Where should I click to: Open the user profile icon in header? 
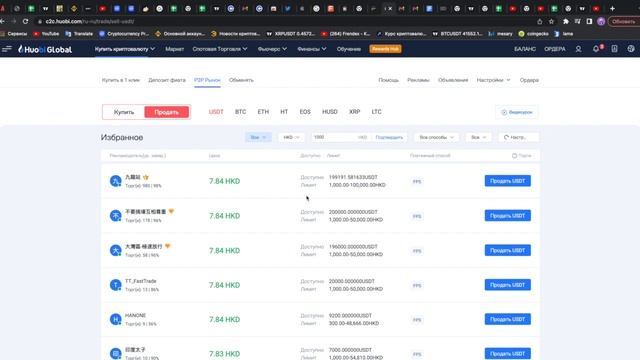tap(578, 49)
